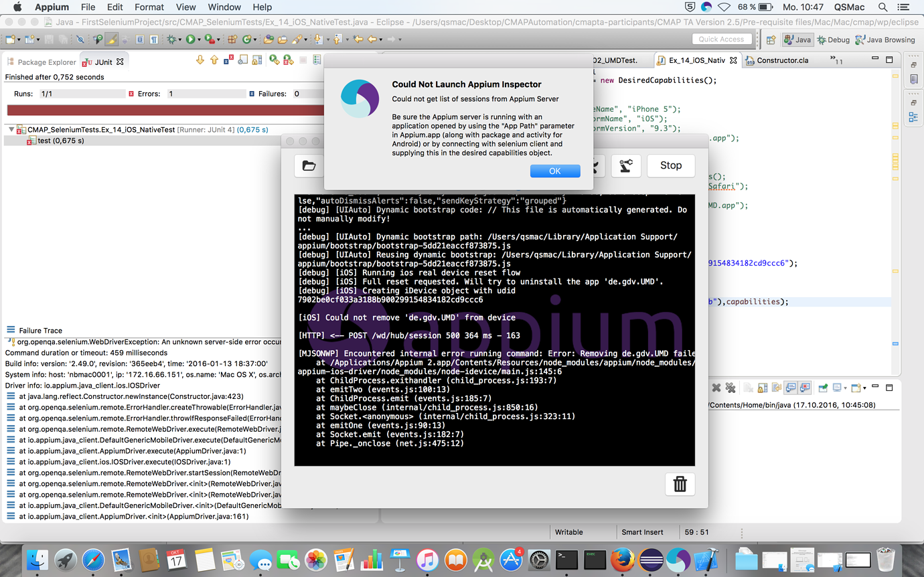Open Xcode from the Dock
The width and height of the screenshot is (924, 577).
tap(706, 560)
